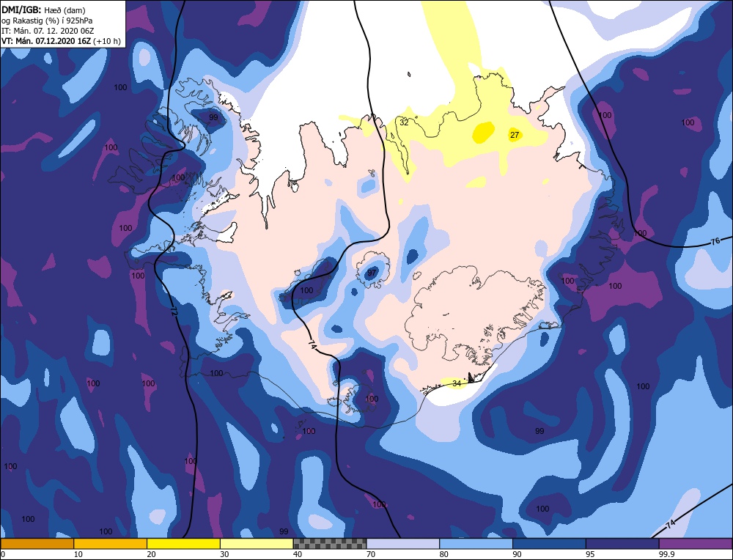The image size is (733, 560).
Task: Click the 95–99.9 dark navy legend swatch
Action: (622, 544)
